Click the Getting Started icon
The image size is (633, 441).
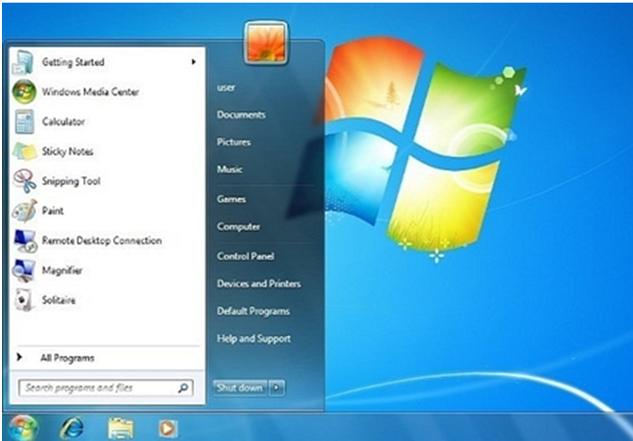[23, 63]
